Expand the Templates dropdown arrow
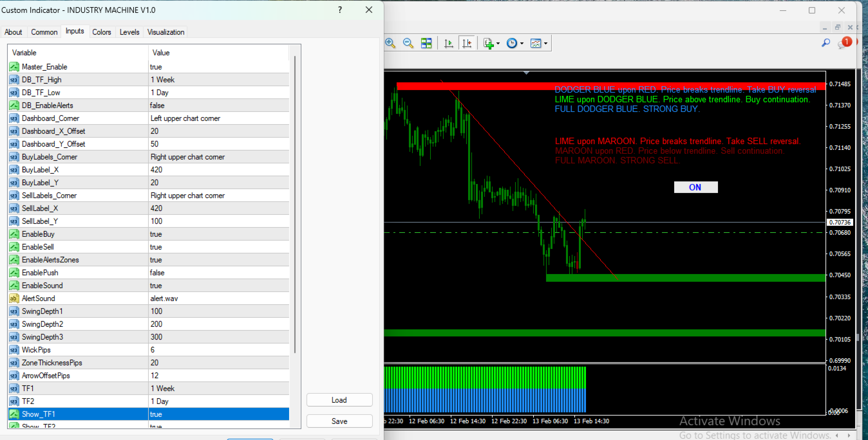This screenshot has width=868, height=440. pos(546,44)
